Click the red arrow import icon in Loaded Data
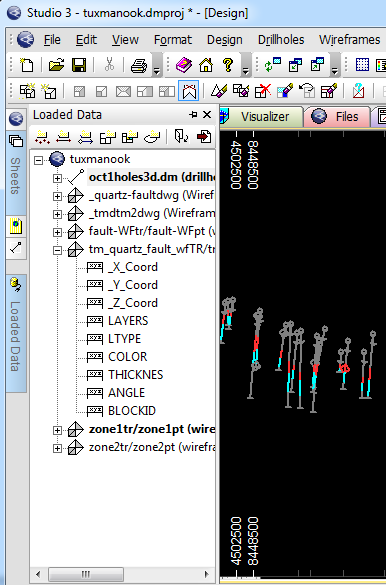The image size is (386, 585). click(204, 137)
